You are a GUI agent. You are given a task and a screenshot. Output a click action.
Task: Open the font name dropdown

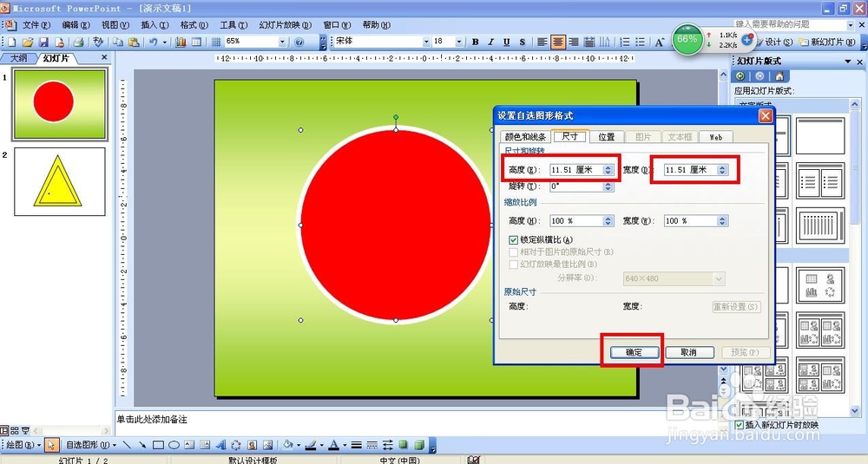click(426, 42)
